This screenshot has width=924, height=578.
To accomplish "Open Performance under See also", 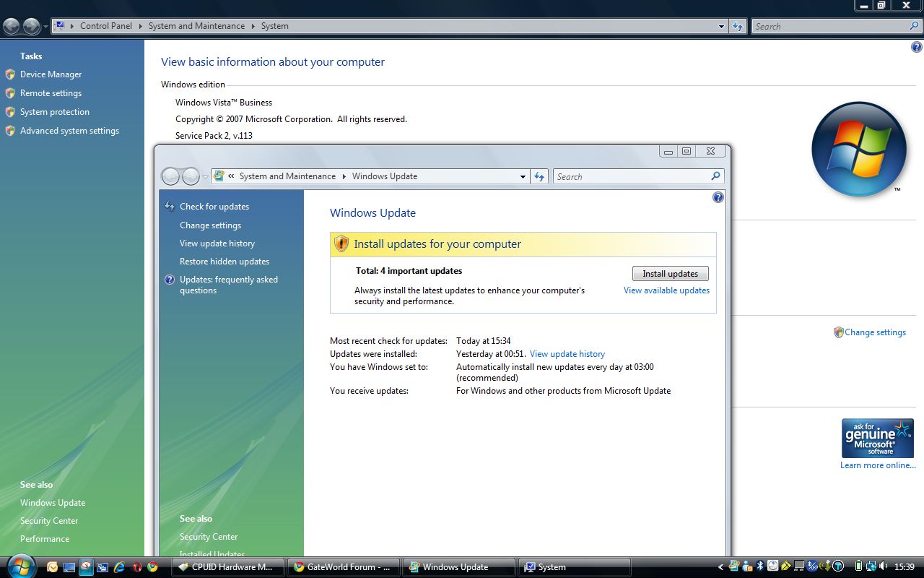I will point(45,539).
